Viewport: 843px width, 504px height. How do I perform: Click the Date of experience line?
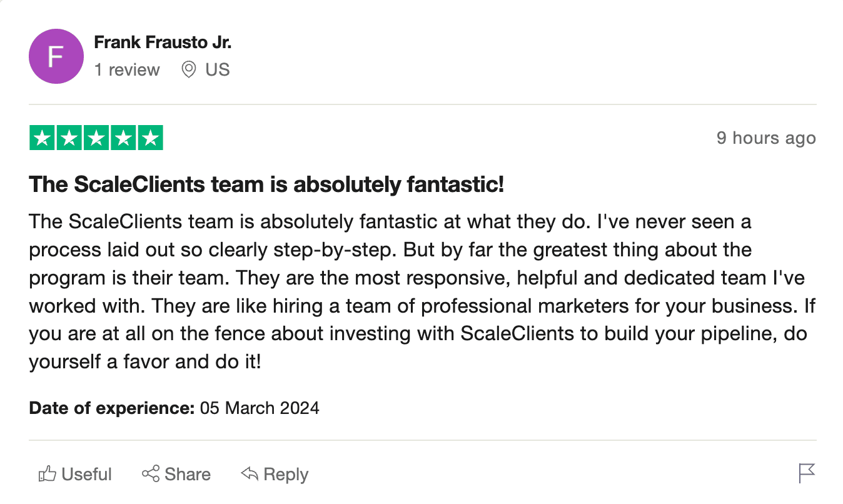click(174, 408)
